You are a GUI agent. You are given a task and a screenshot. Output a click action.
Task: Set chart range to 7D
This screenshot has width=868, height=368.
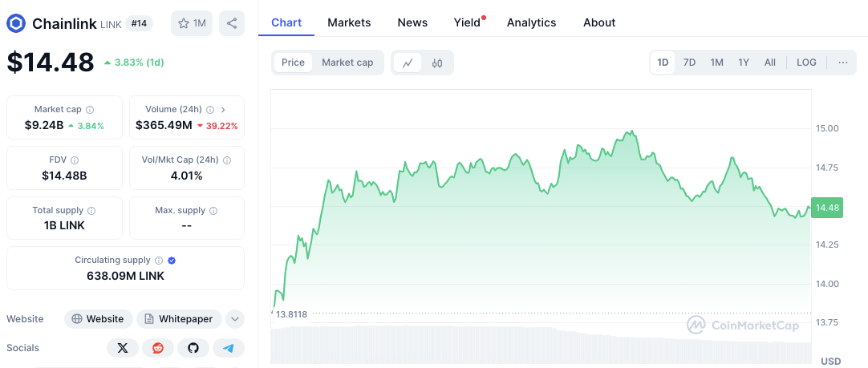[x=689, y=63]
